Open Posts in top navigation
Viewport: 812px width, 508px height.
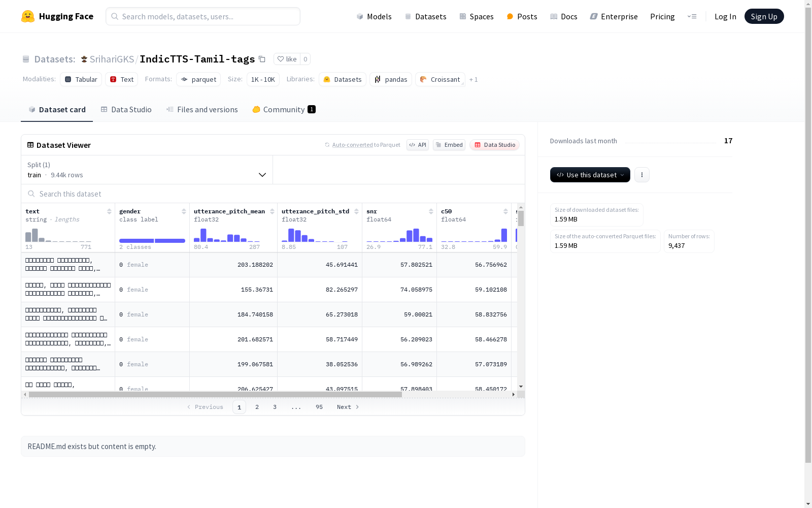click(x=522, y=16)
